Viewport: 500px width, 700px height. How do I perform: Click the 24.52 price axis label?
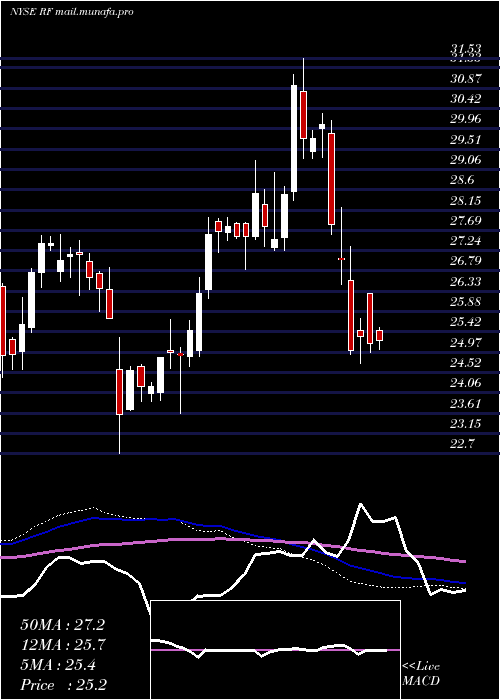click(x=466, y=362)
